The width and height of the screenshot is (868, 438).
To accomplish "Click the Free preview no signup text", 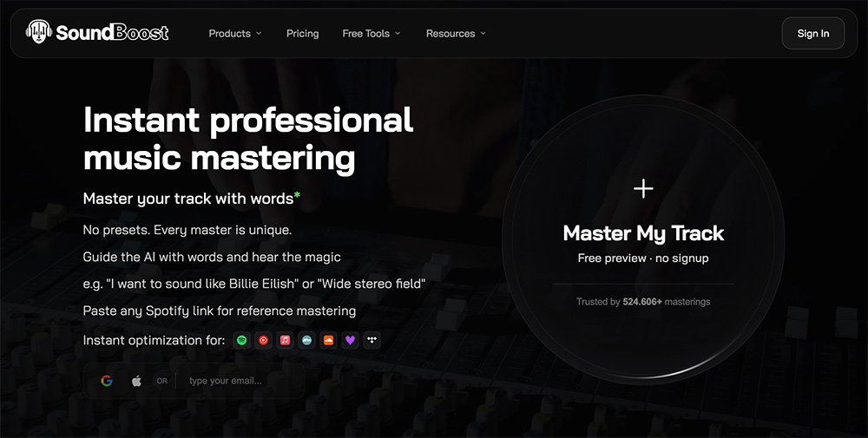I will pos(643,258).
